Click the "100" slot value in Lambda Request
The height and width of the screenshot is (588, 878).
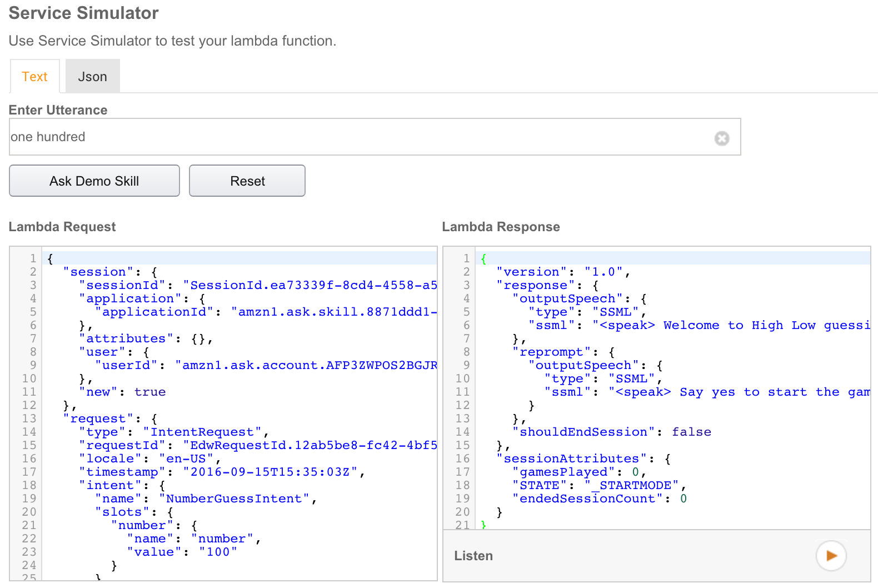click(218, 552)
